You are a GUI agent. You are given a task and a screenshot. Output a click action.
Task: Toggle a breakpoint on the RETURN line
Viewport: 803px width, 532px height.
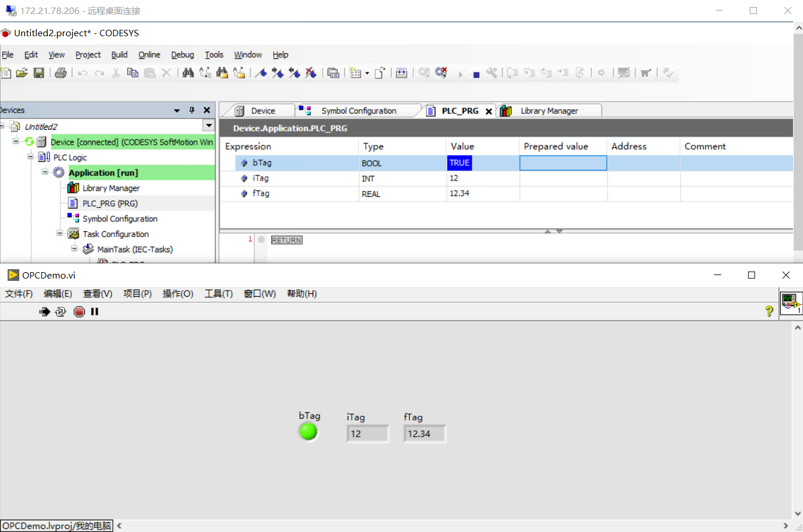(x=261, y=239)
